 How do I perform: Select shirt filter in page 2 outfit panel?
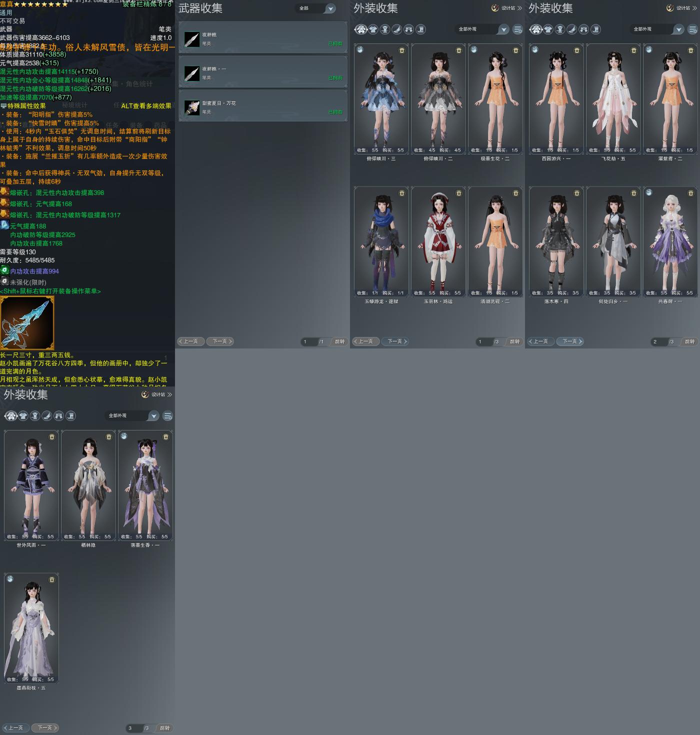coord(548,29)
